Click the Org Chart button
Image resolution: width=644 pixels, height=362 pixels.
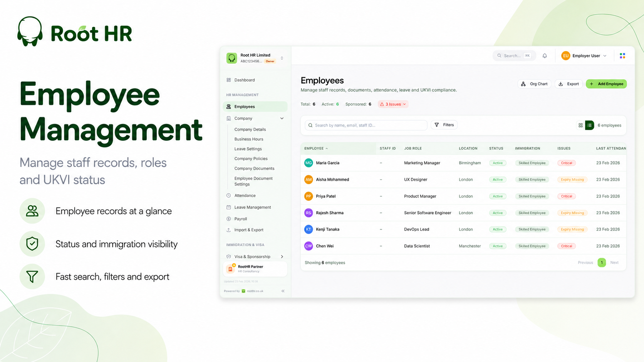(x=534, y=84)
